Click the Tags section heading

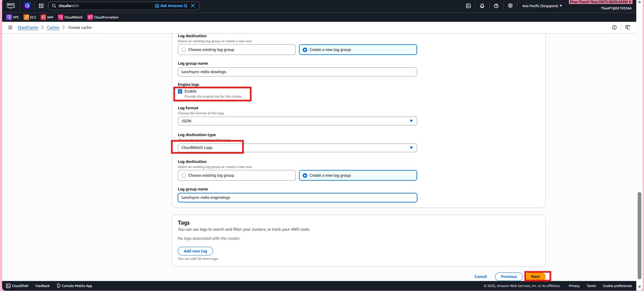[x=184, y=223]
